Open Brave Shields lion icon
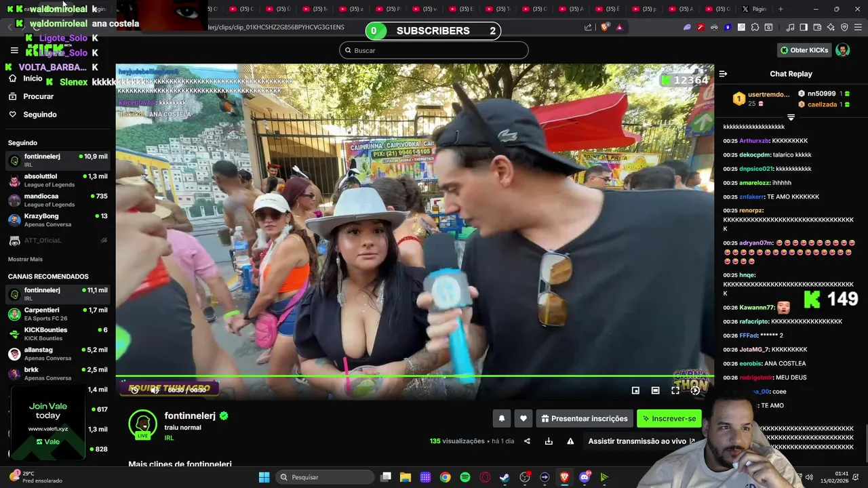Screen dimensions: 868x488 tap(604, 27)
